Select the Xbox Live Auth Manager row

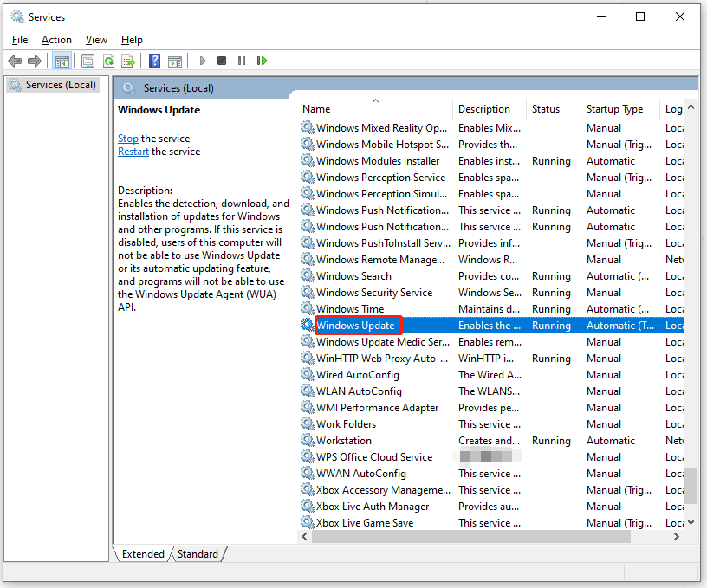click(x=491, y=506)
